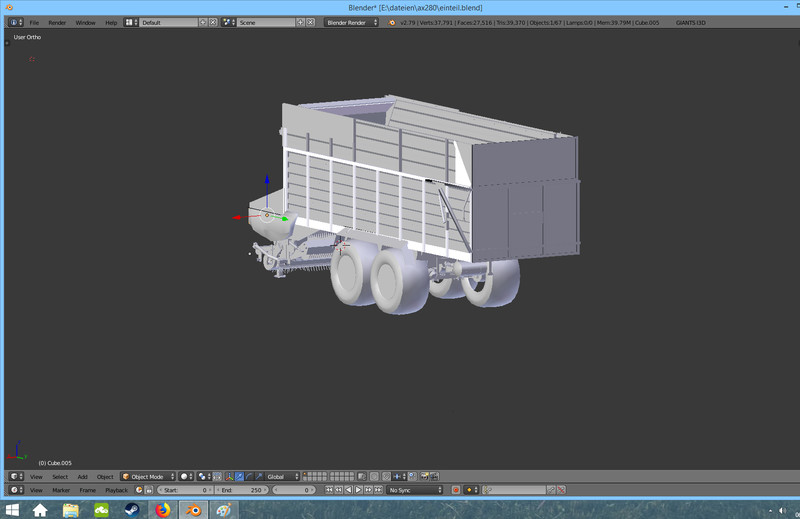The height and width of the screenshot is (519, 800).
Task: Open the Firefox taskbar icon
Action: pos(162,510)
